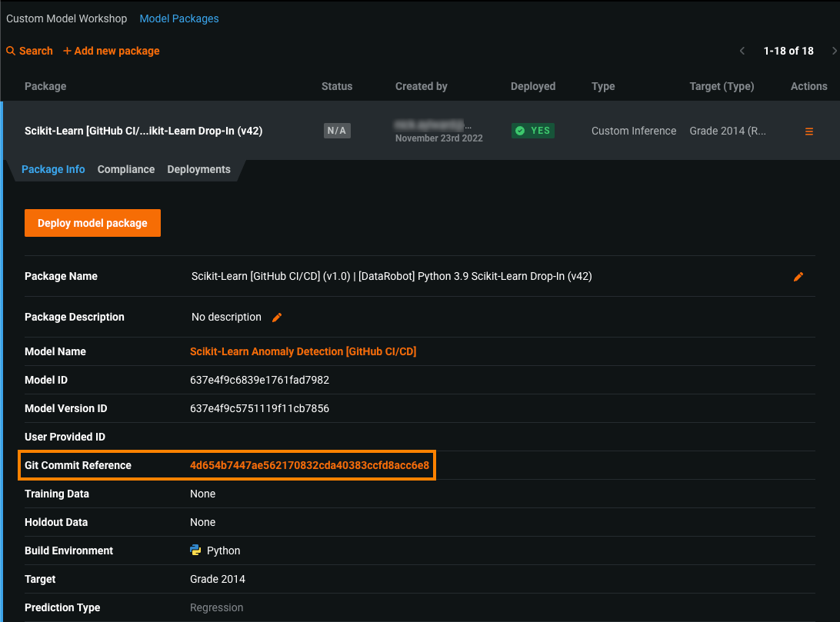Viewport: 840px width, 622px height.
Task: Click the green YES deployed badge
Action: pos(533,131)
